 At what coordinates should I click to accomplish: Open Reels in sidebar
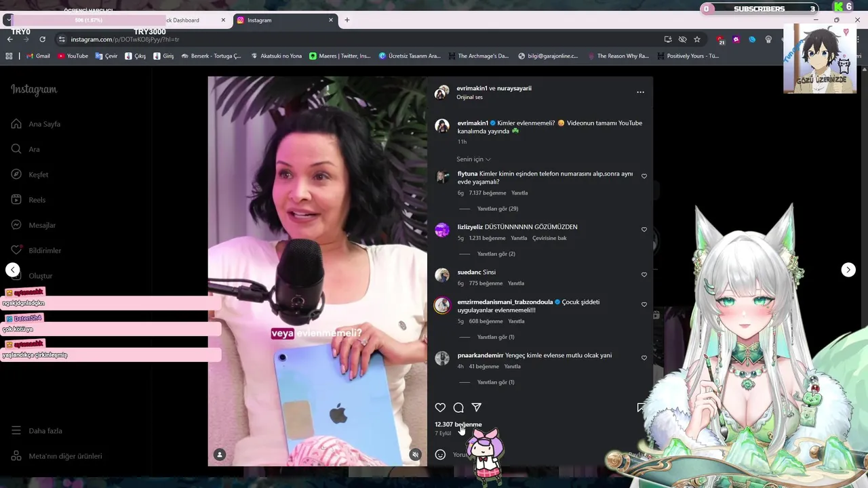28,200
